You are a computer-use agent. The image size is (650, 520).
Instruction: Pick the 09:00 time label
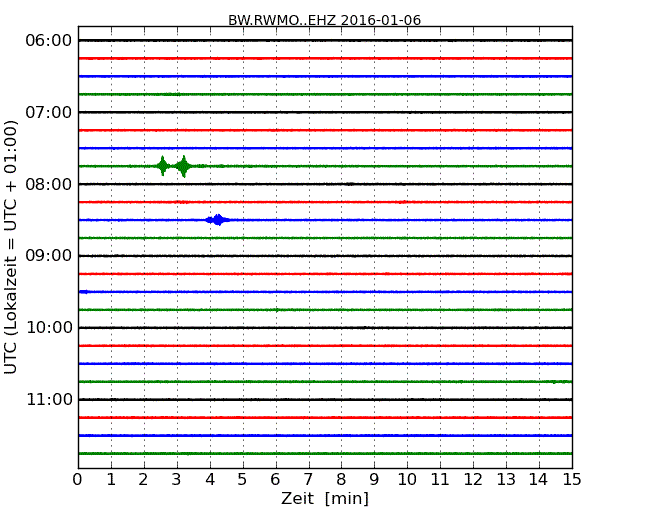click(x=49, y=255)
